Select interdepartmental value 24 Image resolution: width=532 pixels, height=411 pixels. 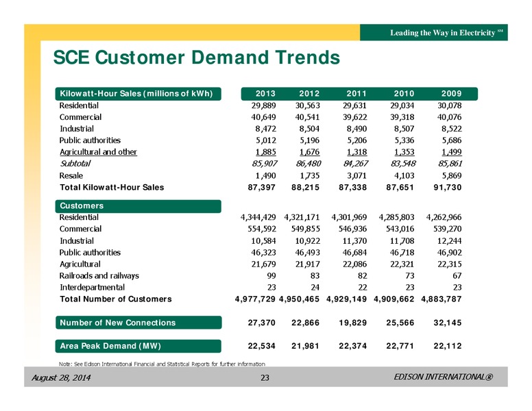[x=315, y=288]
